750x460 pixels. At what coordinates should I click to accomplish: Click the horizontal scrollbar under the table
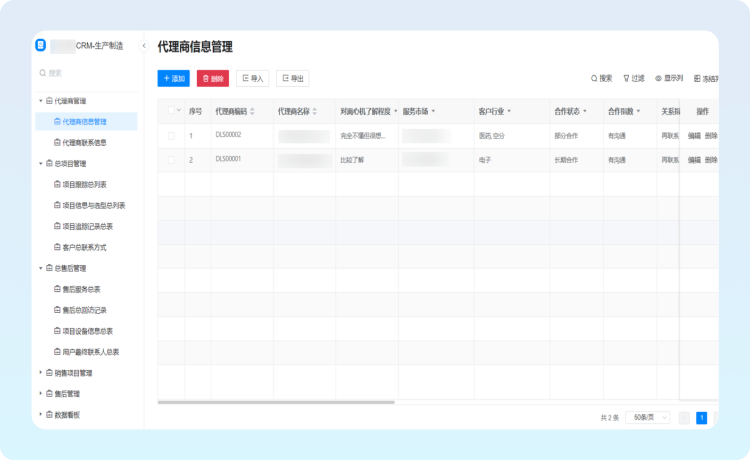click(276, 402)
